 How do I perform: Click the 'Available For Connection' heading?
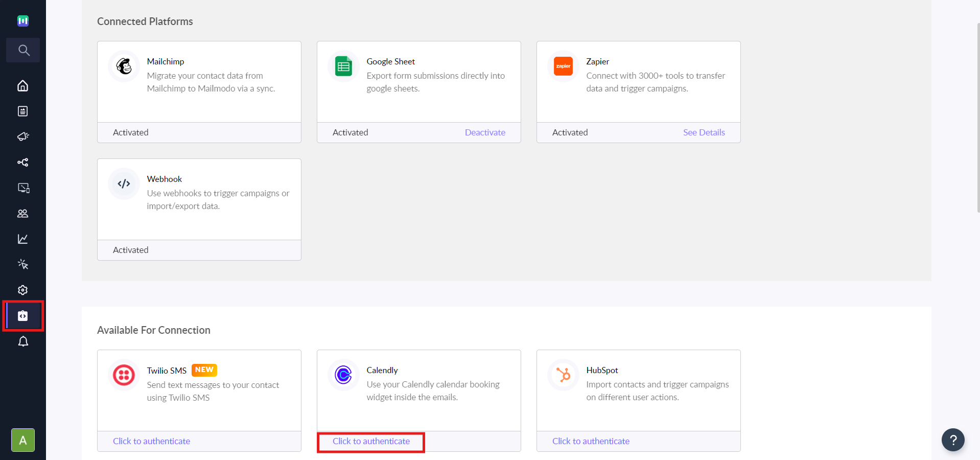point(154,330)
